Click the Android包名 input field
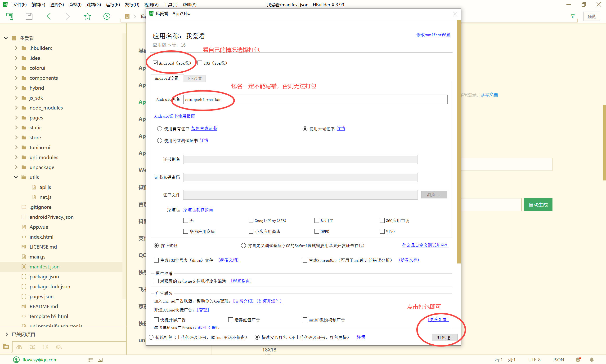This screenshot has height=364, width=606. point(315,99)
